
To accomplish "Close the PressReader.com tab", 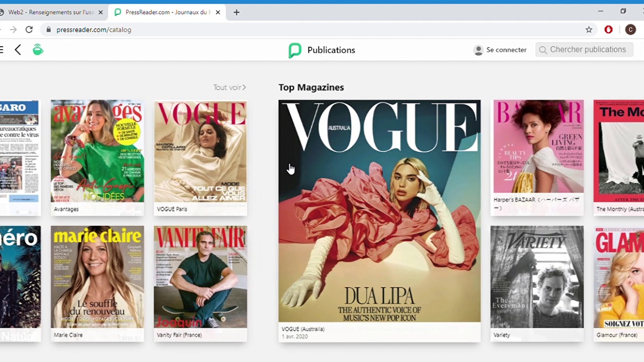I will point(218,12).
